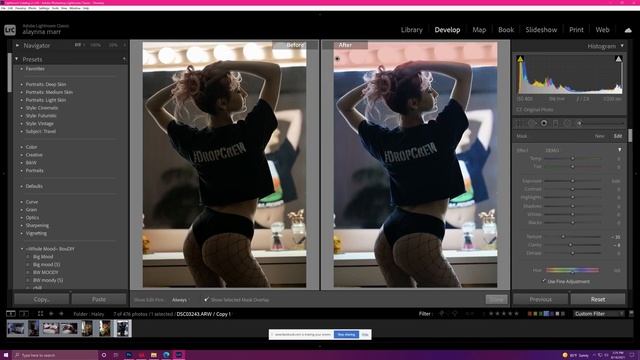Filter by flagged status icon

pos(442,313)
